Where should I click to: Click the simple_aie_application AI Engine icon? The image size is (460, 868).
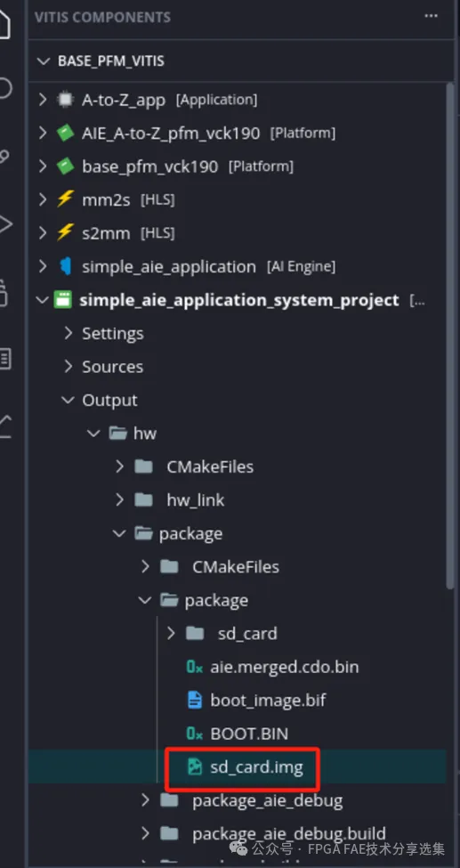[x=65, y=266]
